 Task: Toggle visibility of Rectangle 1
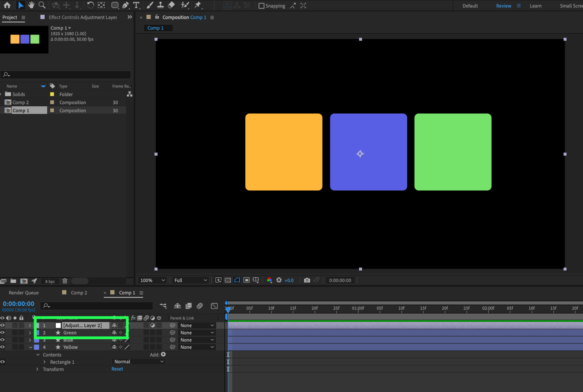pyautogui.click(x=3, y=362)
